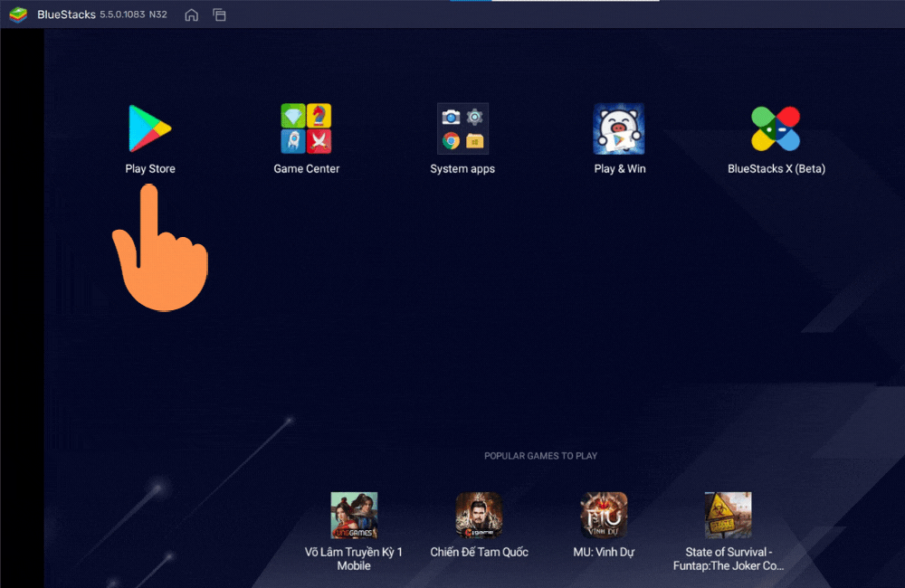Click the State of Survival title text
This screenshot has height=588, width=905.
[x=729, y=558]
